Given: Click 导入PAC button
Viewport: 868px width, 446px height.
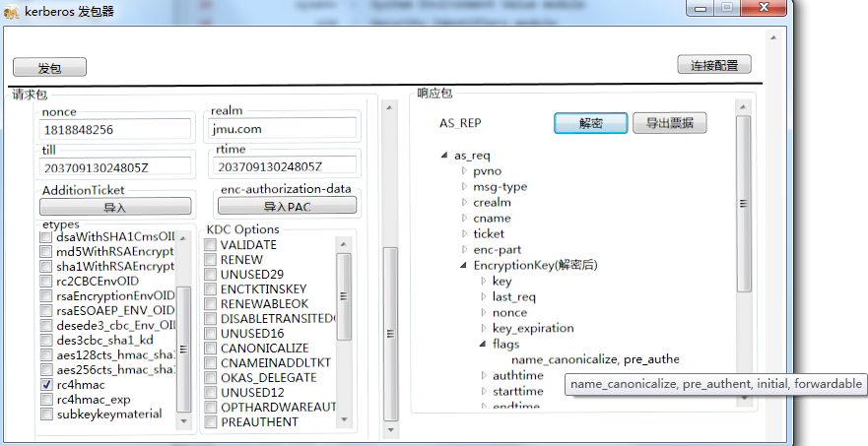Looking at the screenshot, I should (x=287, y=206).
